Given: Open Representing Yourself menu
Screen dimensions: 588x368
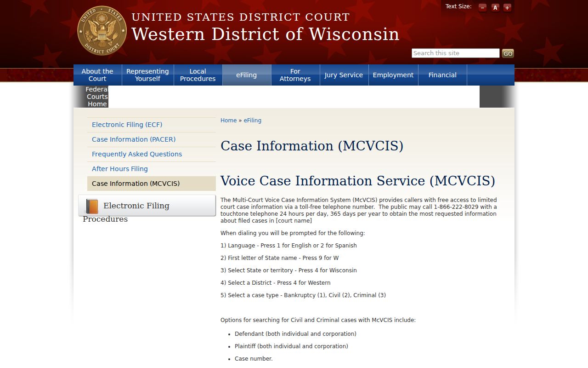Looking at the screenshot, I should tap(147, 75).
